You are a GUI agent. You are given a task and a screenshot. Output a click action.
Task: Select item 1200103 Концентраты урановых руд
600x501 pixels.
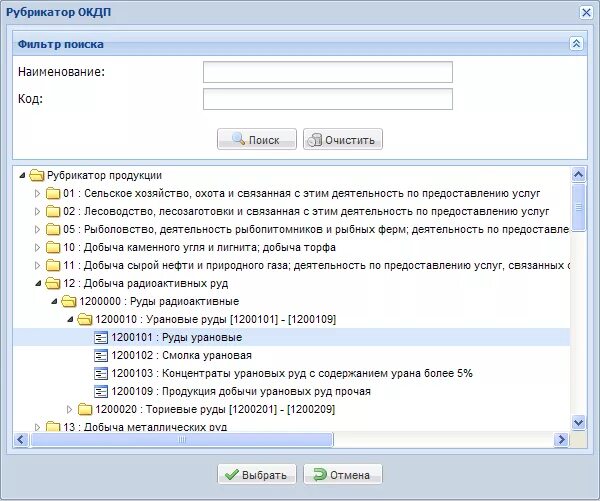[292, 374]
